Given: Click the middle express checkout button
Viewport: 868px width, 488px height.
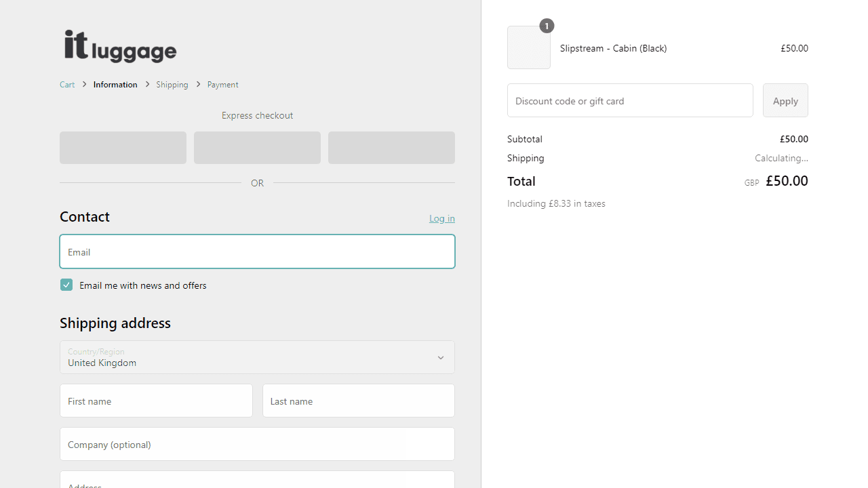Looking at the screenshot, I should click(x=257, y=148).
